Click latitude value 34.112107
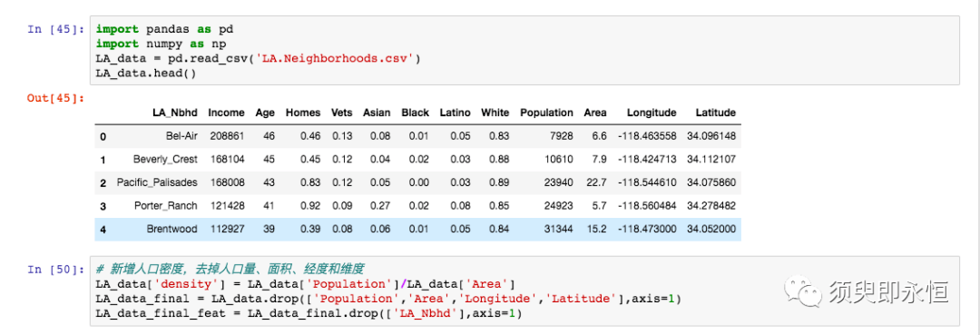The height and width of the screenshot is (335, 980). [x=711, y=160]
